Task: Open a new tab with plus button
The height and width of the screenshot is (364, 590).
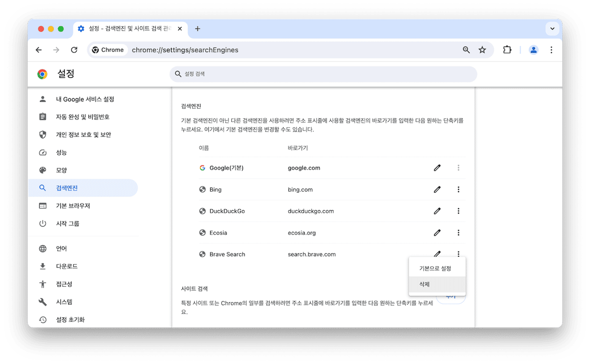Action: pos(197,29)
